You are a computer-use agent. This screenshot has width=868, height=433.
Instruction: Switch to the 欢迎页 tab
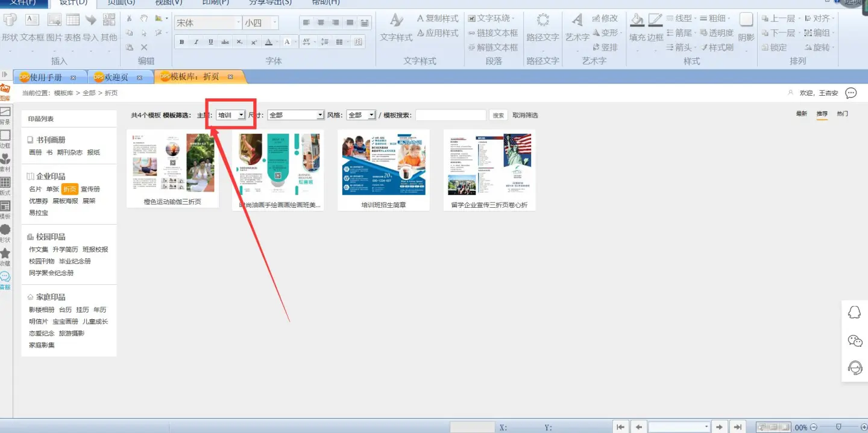tap(116, 77)
